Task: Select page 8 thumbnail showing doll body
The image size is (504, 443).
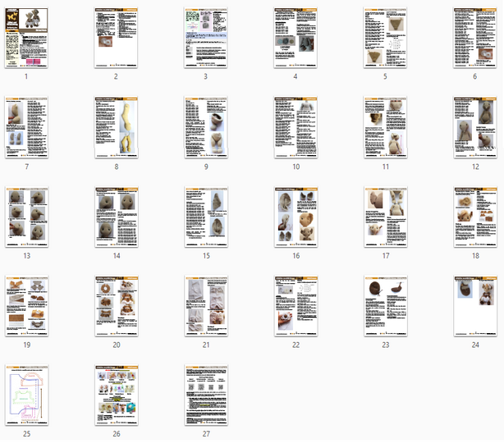Action: click(x=116, y=126)
